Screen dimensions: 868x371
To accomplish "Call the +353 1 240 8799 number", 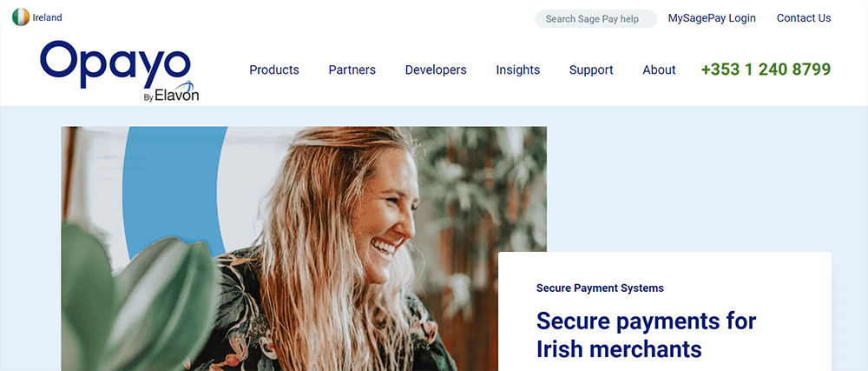I will [766, 70].
